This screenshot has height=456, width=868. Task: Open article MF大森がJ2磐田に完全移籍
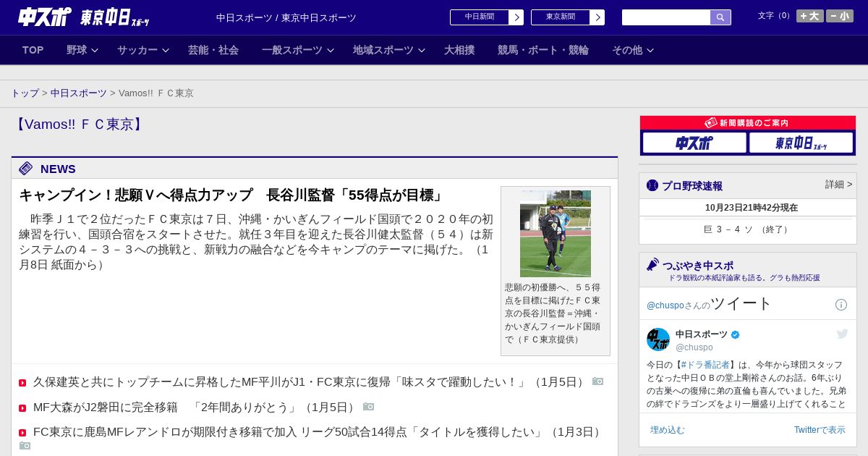pos(196,408)
